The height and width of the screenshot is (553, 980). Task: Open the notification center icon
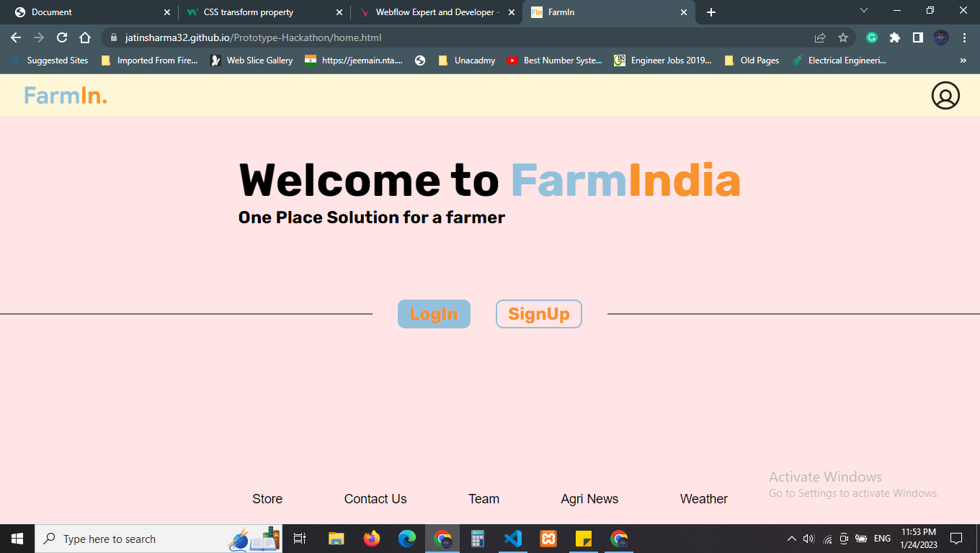(x=956, y=539)
